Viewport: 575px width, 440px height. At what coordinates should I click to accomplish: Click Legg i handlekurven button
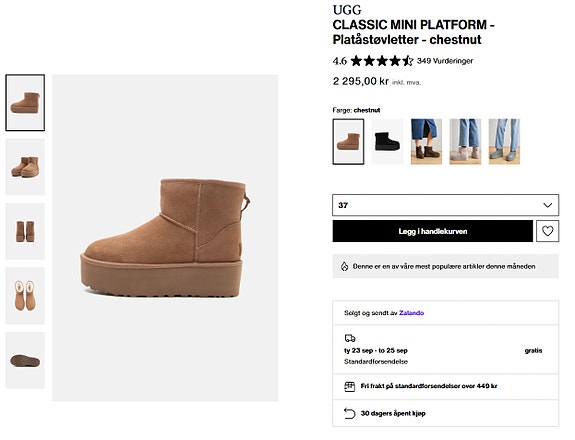(433, 231)
